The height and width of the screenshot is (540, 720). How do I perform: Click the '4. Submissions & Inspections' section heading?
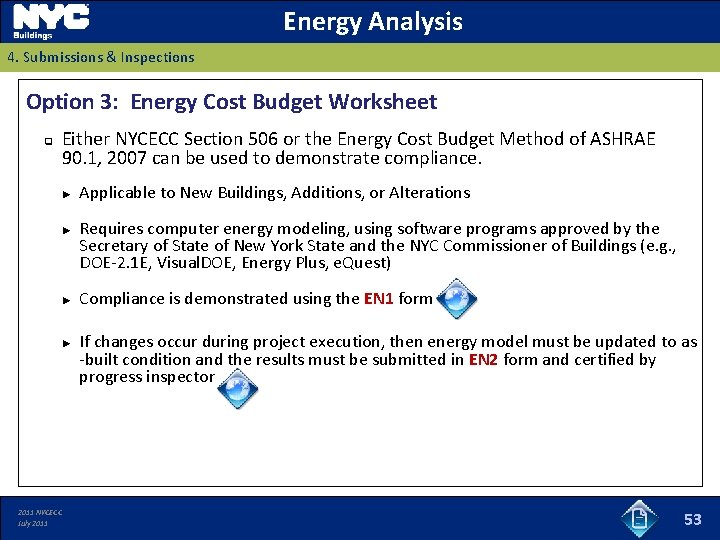pos(101,57)
